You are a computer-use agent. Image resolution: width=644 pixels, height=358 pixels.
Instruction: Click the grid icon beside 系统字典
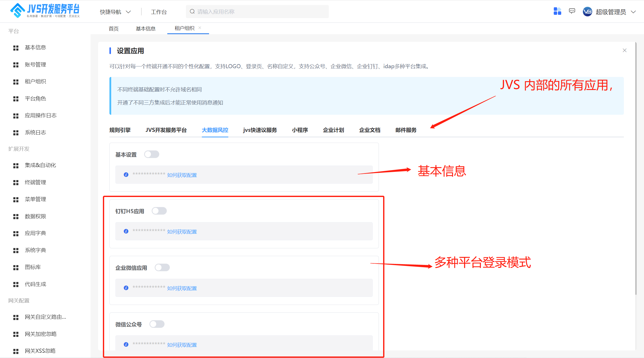(16, 251)
